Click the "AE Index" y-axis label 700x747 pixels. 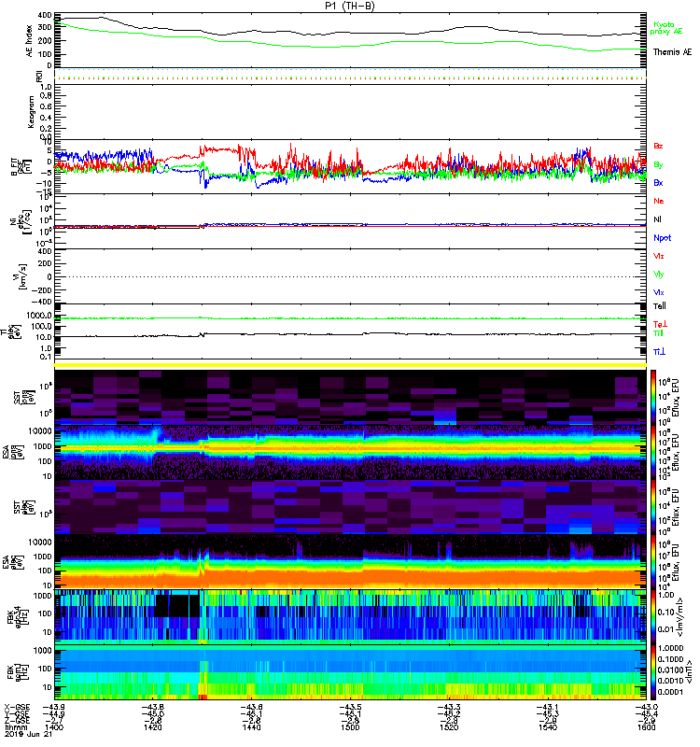[29, 41]
